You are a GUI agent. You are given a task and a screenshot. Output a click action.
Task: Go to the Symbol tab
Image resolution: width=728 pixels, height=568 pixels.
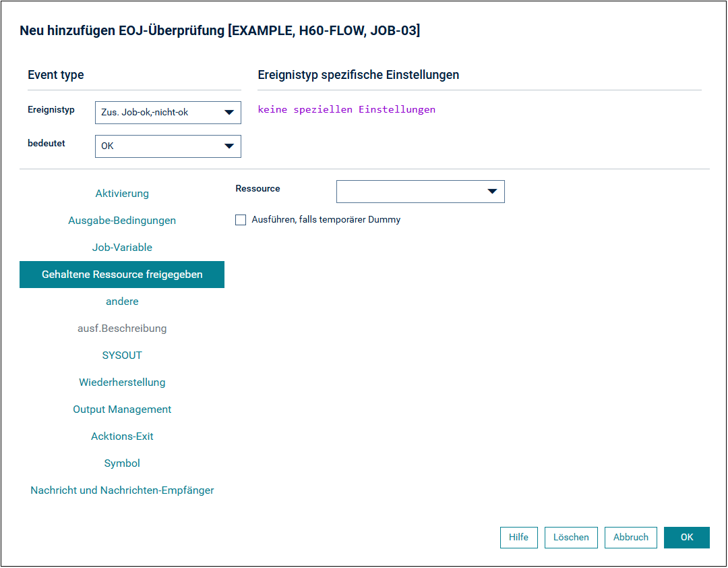[122, 463]
